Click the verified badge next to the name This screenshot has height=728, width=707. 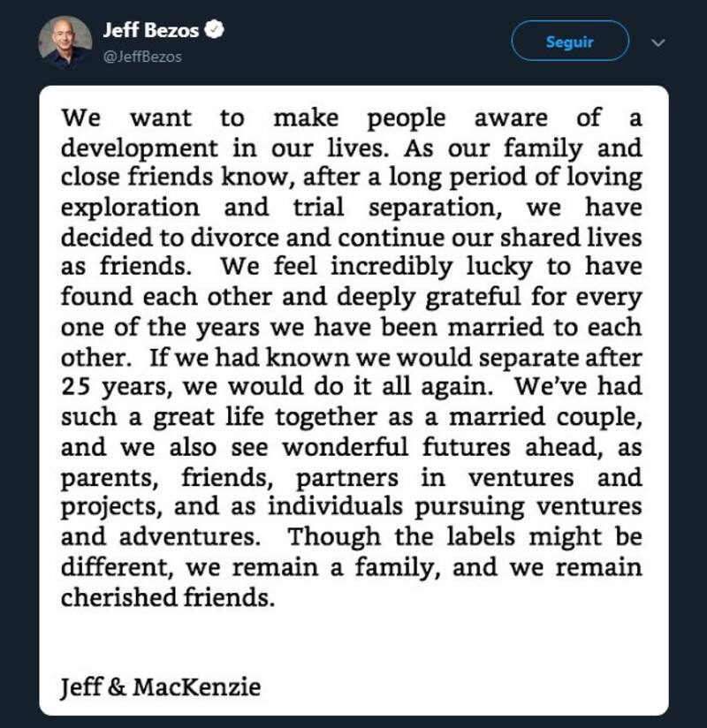[x=215, y=30]
